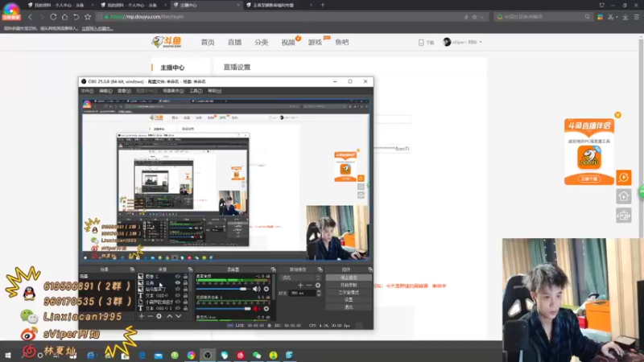This screenshot has height=362, width=644.
Task: Add a new source with the plus icon
Action: pos(142,316)
